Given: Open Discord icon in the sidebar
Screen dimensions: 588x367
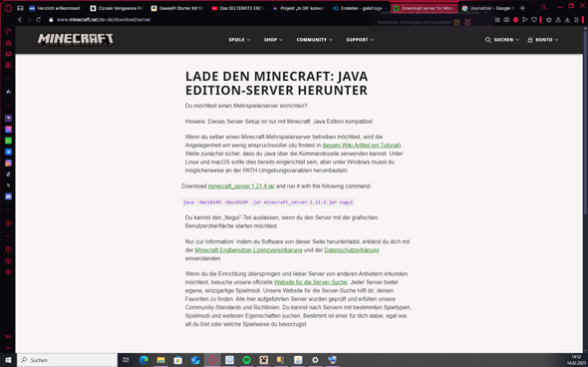Looking at the screenshot, I should (8, 196).
